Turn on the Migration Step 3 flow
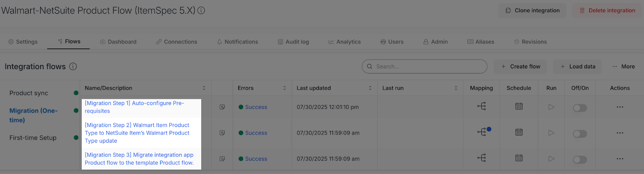Screen dimensions: 644x174 tap(580, 160)
